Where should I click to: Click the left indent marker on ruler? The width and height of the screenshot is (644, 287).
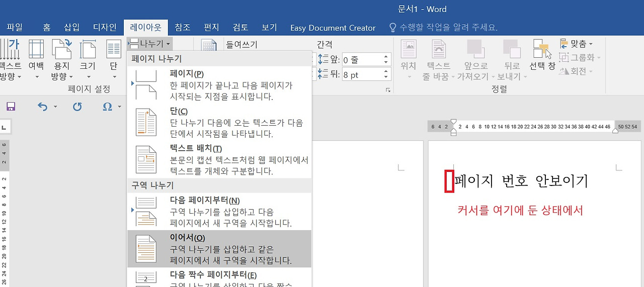[x=454, y=133]
